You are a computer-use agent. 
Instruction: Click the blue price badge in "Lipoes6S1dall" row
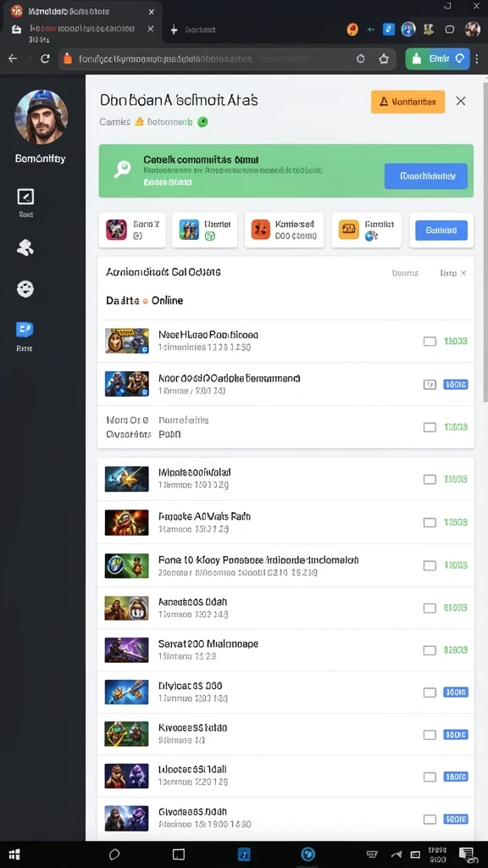[x=456, y=776]
